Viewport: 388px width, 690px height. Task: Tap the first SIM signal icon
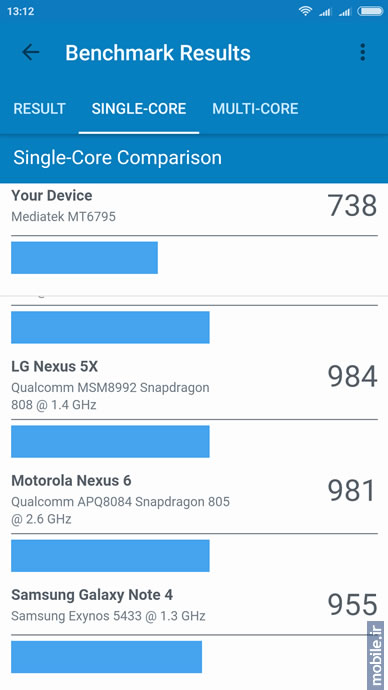[x=325, y=11]
